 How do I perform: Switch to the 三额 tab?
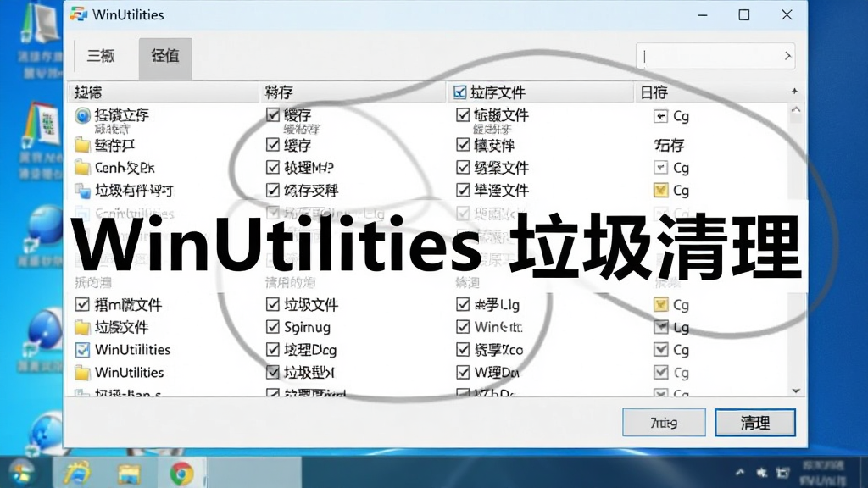[x=102, y=56]
